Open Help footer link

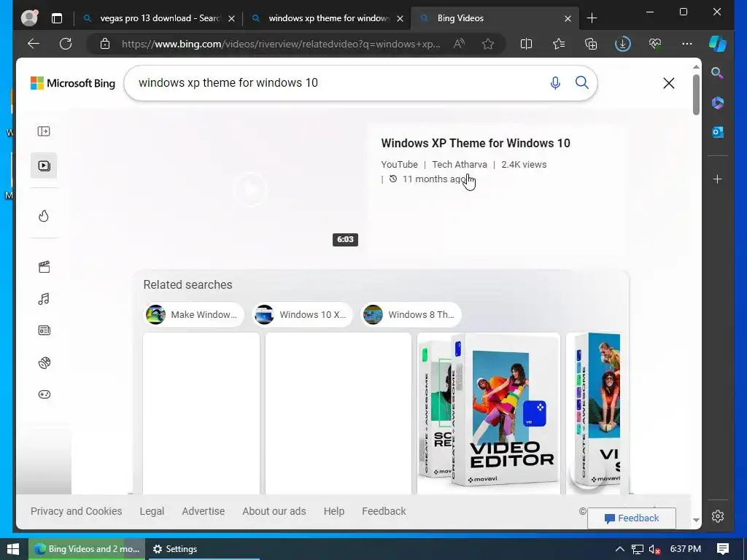(334, 511)
